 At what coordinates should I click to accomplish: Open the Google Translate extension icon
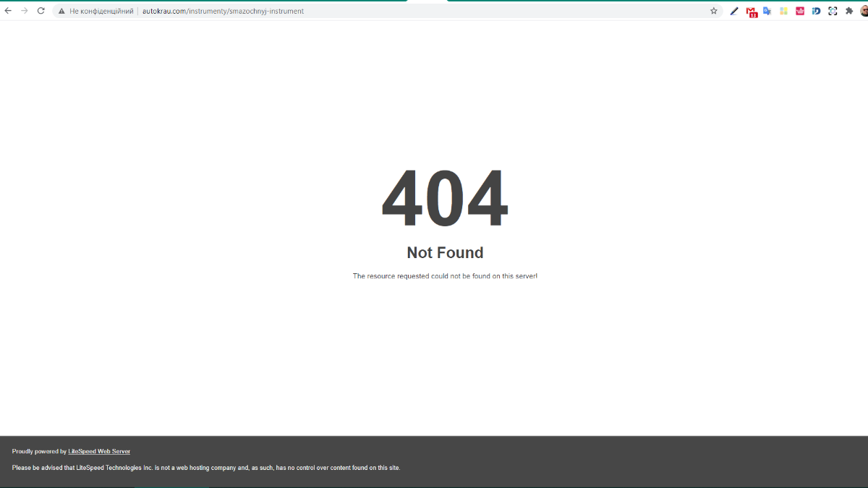(x=767, y=11)
